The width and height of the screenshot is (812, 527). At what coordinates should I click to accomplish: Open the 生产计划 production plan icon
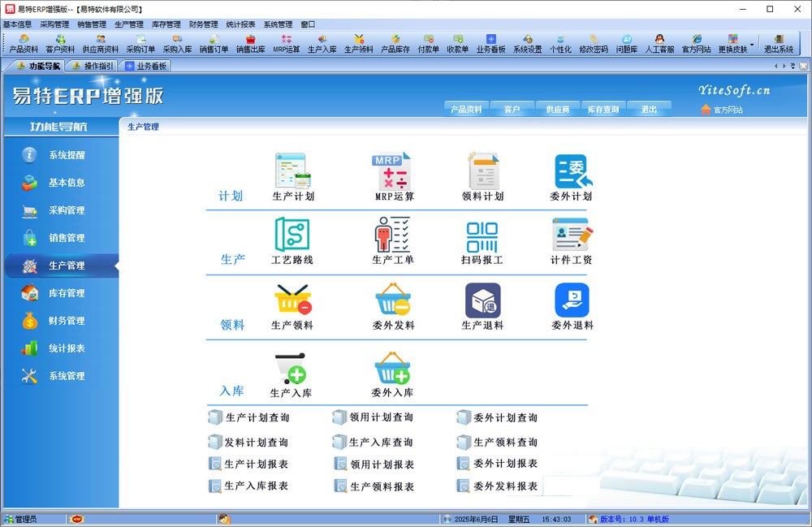click(x=292, y=171)
